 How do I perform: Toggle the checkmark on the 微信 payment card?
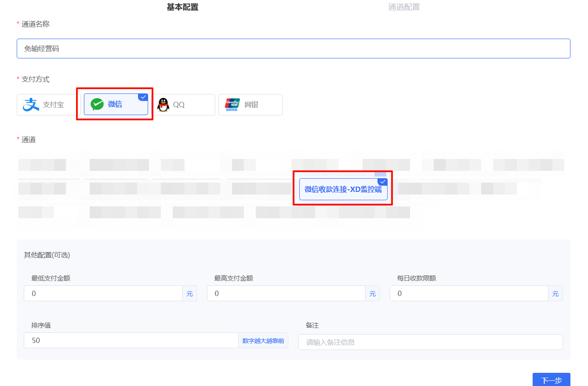pos(143,97)
